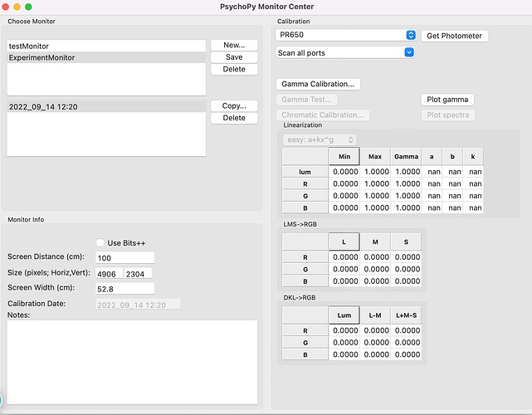Click the vertical pixel size field 2304
Image resolution: width=532 pixels, height=415 pixels.
(x=138, y=274)
